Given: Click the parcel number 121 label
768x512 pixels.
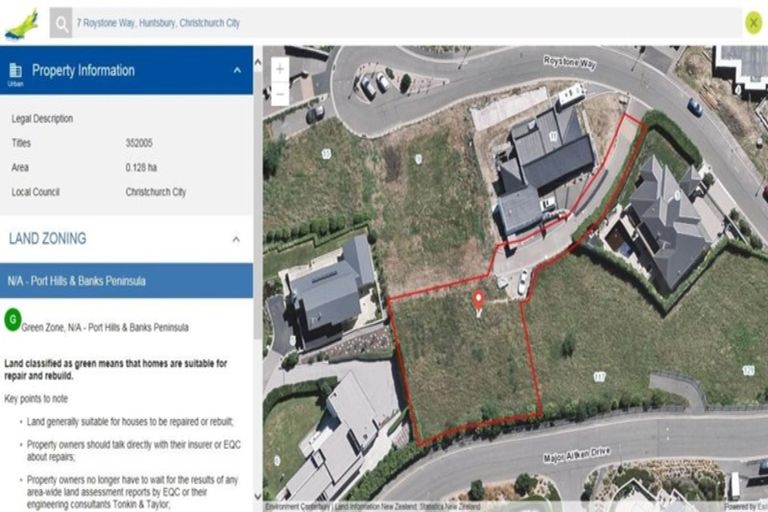Looking at the screenshot, I should coord(748,370).
